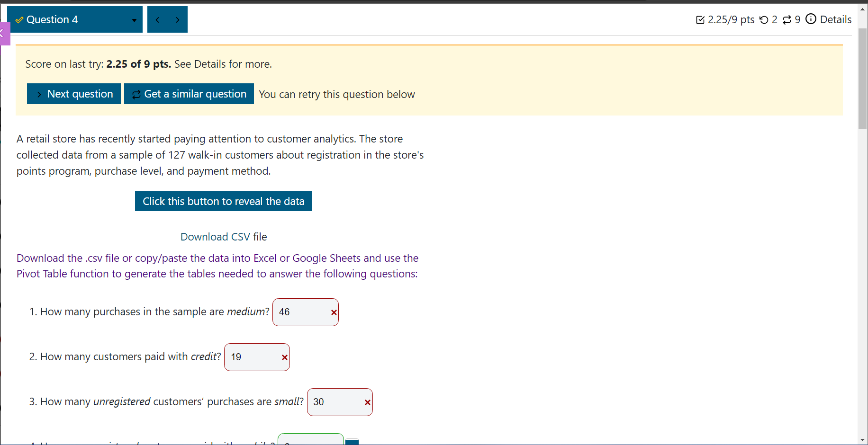
Task: Click the right chevron to go to next question
Action: click(x=177, y=19)
